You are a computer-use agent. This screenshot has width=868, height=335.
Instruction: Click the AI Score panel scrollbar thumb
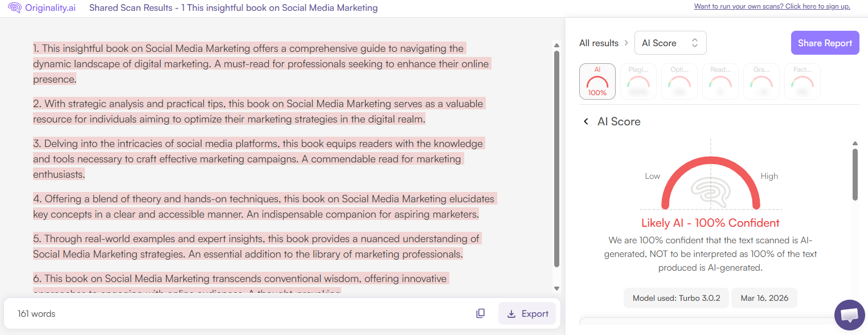pos(855,174)
